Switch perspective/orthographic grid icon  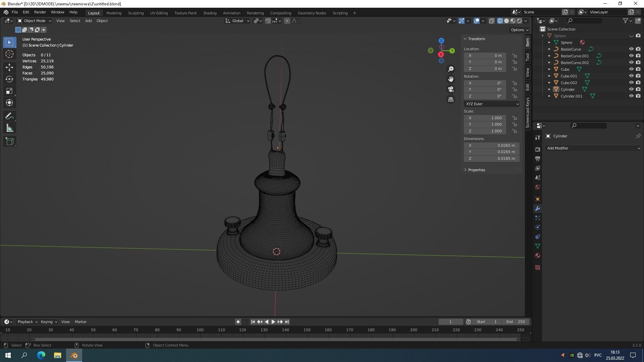[451, 100]
